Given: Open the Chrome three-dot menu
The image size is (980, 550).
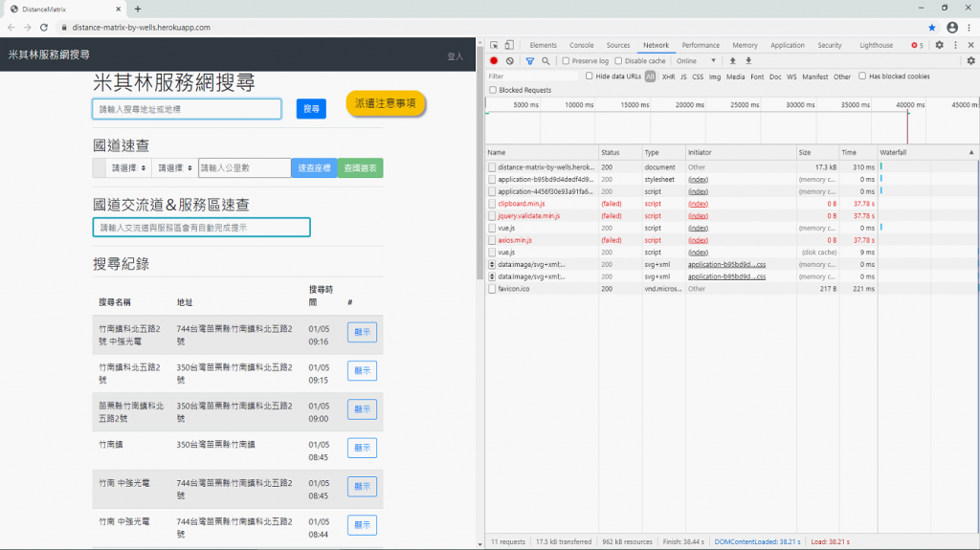Looking at the screenshot, I should point(969,28).
